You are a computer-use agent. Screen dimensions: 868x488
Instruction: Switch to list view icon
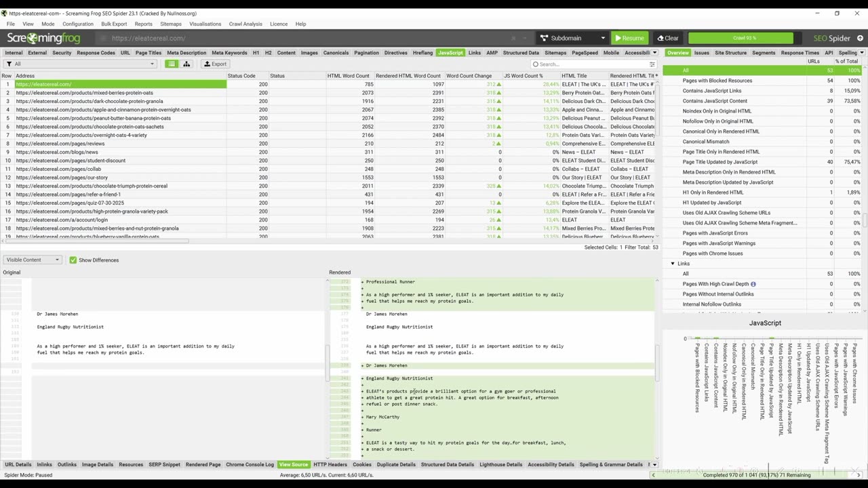tap(172, 64)
